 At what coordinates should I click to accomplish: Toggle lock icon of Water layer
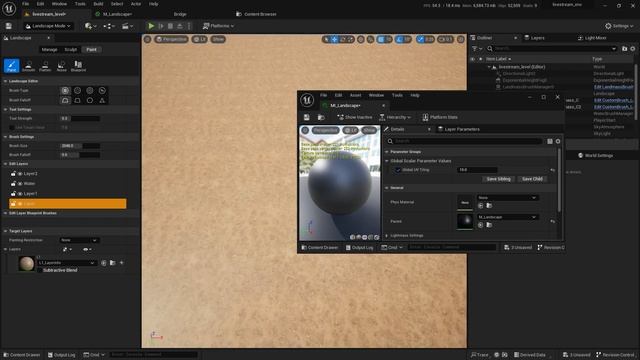point(13,184)
